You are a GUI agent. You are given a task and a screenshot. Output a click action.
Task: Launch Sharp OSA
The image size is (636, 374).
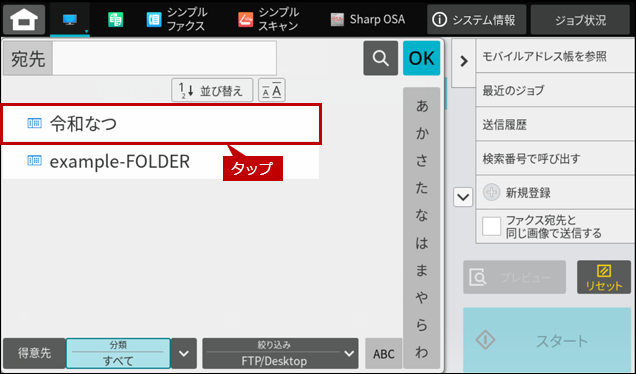(367, 19)
